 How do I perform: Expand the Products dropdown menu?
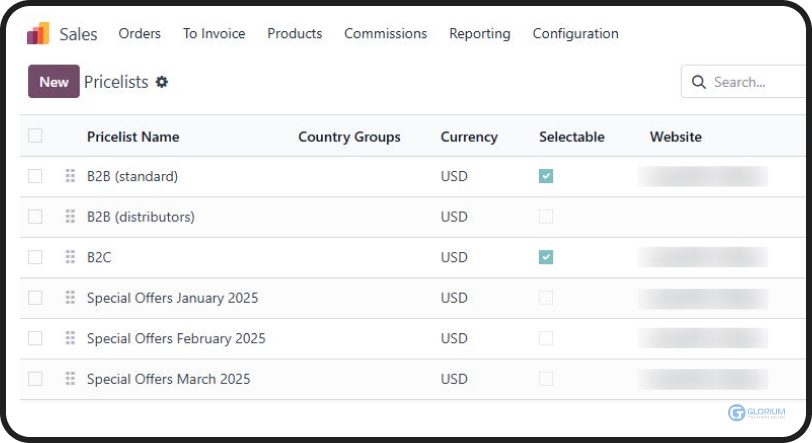294,33
